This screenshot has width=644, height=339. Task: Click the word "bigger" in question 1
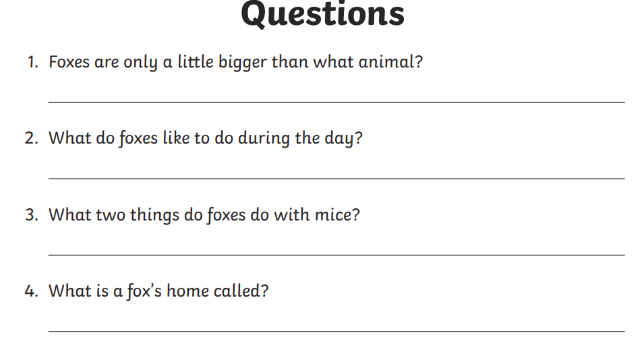pos(242,63)
